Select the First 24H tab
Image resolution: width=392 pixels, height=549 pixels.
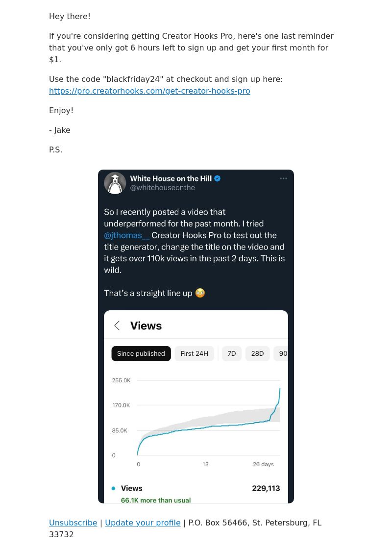(x=194, y=353)
